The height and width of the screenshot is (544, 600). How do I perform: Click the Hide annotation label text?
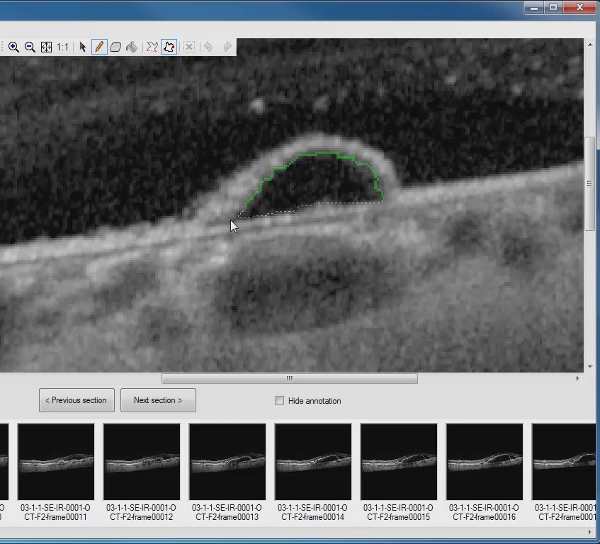coord(315,401)
